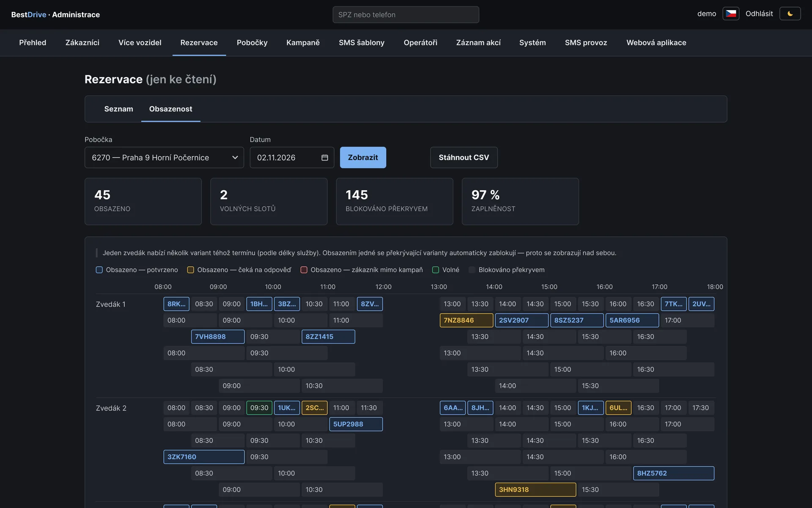Open pending reservation 3HN9318
This screenshot has height=508, width=812.
[535, 489]
